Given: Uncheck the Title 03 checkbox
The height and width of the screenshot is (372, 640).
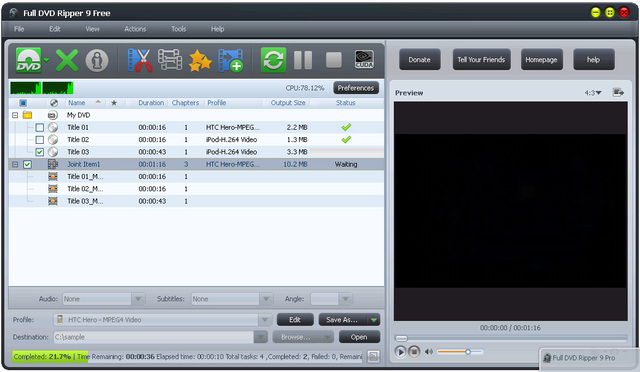Looking at the screenshot, I should (x=40, y=152).
